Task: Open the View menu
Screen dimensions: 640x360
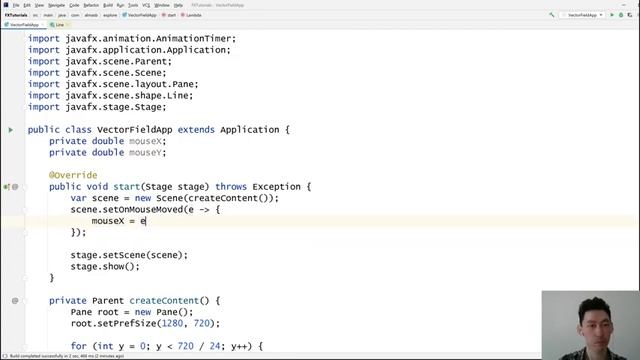Action: pyautogui.click(x=39, y=5)
